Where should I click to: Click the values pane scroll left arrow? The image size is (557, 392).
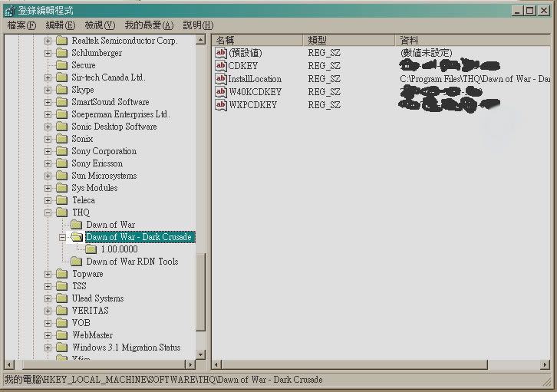click(216, 364)
